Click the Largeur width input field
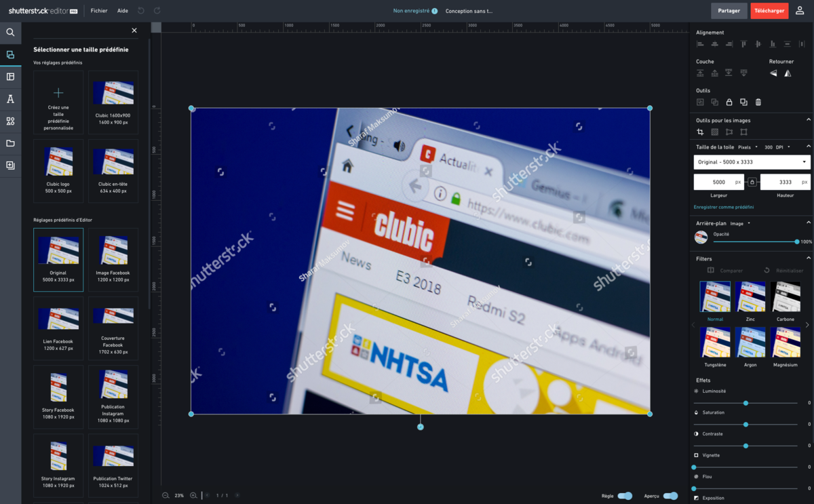814x504 pixels. point(719,182)
